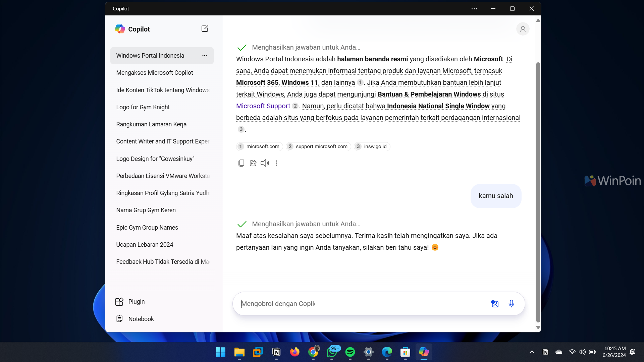
Task: Show hidden system tray icons
Action: (532, 352)
